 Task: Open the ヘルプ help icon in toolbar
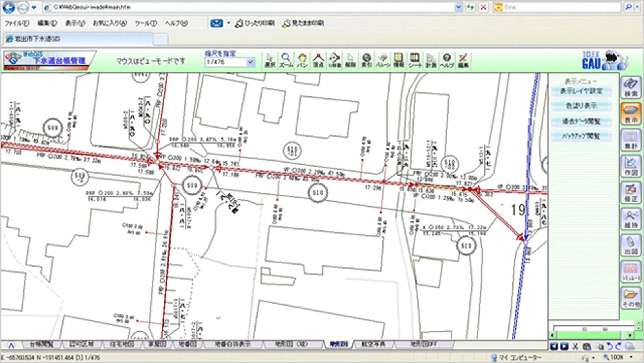[x=447, y=60]
